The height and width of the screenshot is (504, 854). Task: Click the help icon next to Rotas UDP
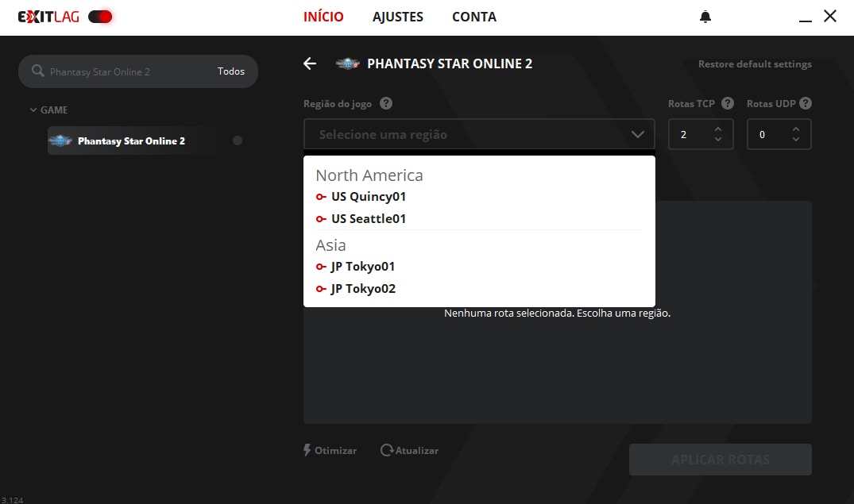(806, 103)
